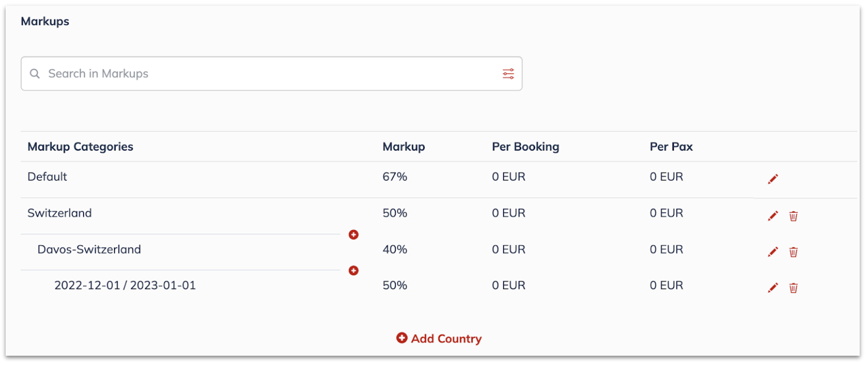Delete the Switzerland markup row
The image size is (868, 365).
(793, 216)
